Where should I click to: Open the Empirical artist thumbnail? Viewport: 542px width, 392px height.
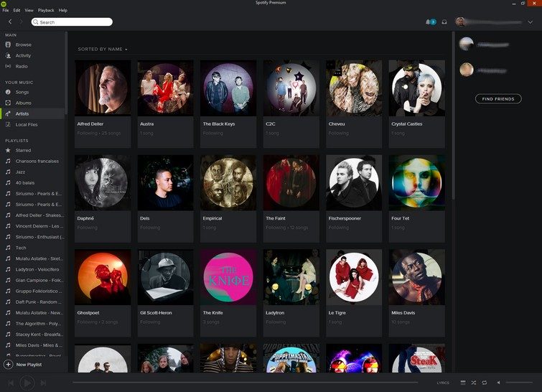point(228,183)
